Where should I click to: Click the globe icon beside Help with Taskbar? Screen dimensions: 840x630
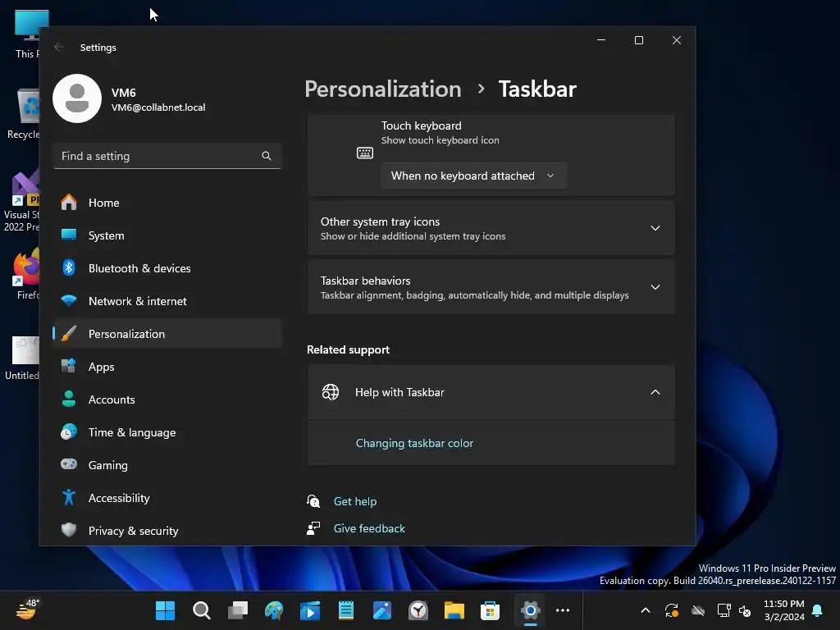[330, 392]
